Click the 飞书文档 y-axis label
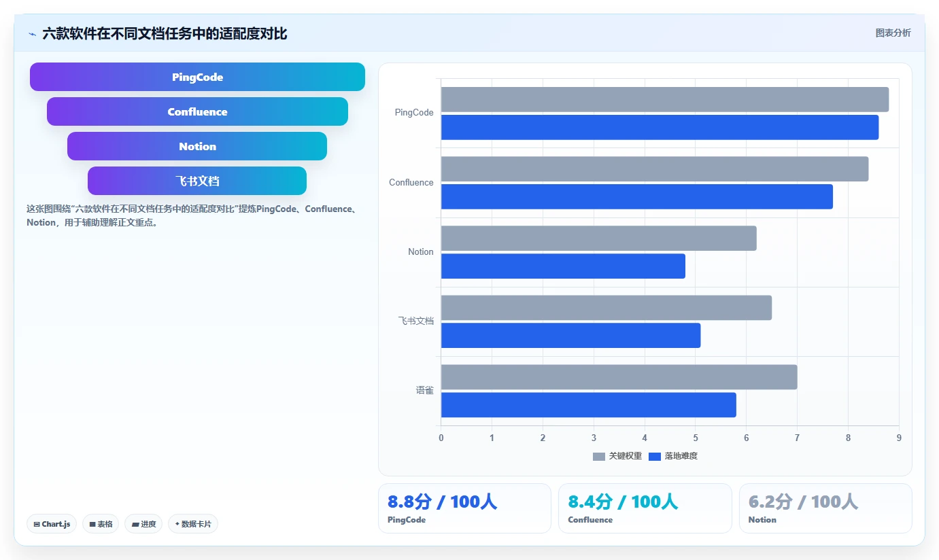This screenshot has width=939, height=560. [416, 321]
